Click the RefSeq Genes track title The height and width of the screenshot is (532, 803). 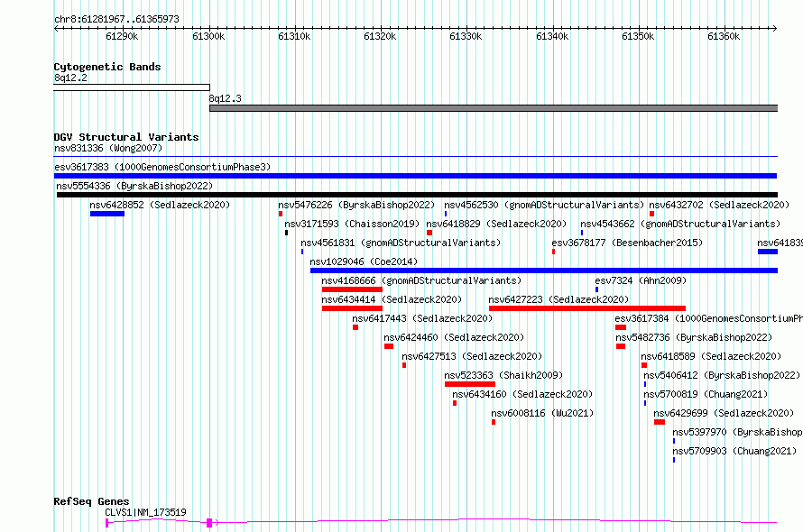point(91,501)
